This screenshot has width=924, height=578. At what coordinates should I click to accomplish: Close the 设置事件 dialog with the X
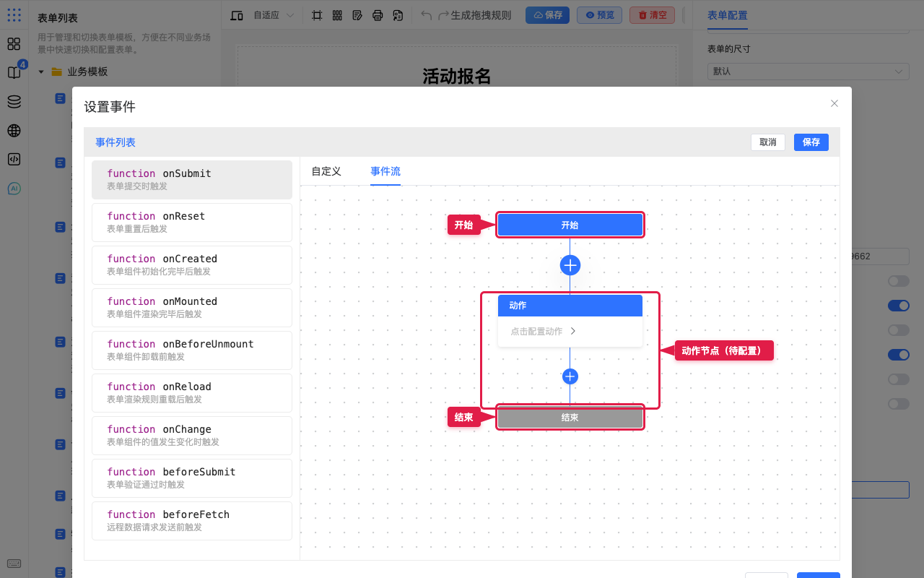pyautogui.click(x=834, y=103)
